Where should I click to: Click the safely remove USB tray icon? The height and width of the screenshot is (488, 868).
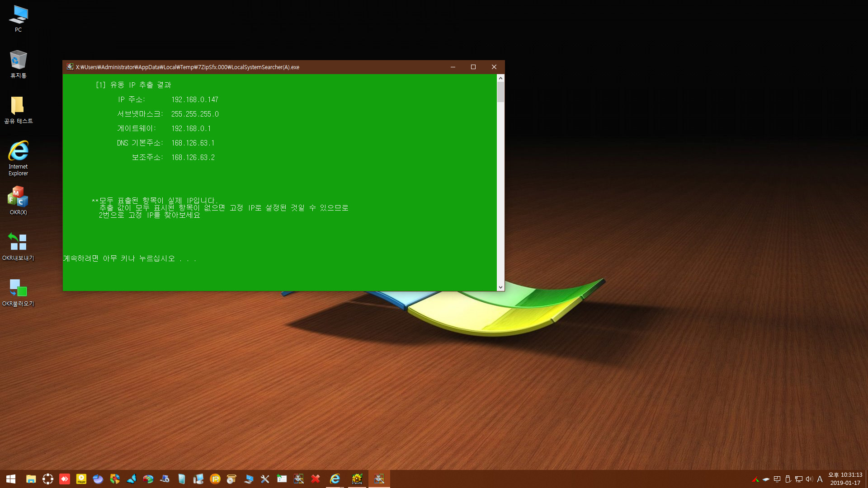788,479
